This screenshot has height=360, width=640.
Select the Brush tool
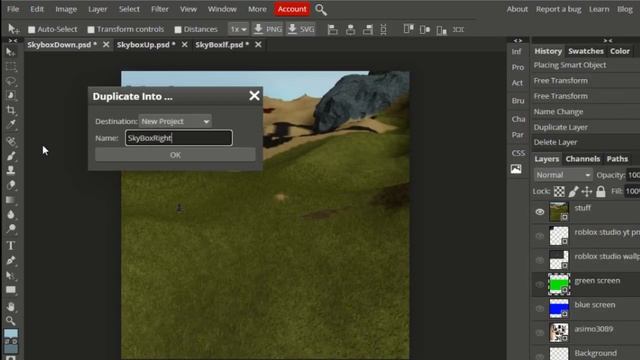pyautogui.click(x=11, y=156)
